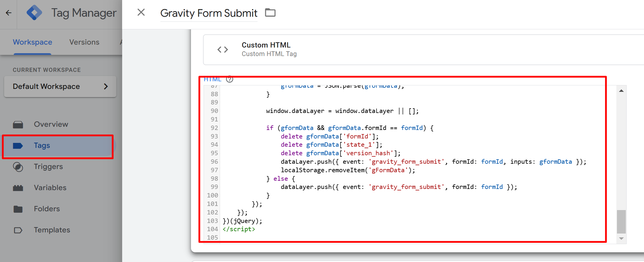Close the Gravity Form Submit tag editor
The image size is (644, 262).
click(x=141, y=12)
